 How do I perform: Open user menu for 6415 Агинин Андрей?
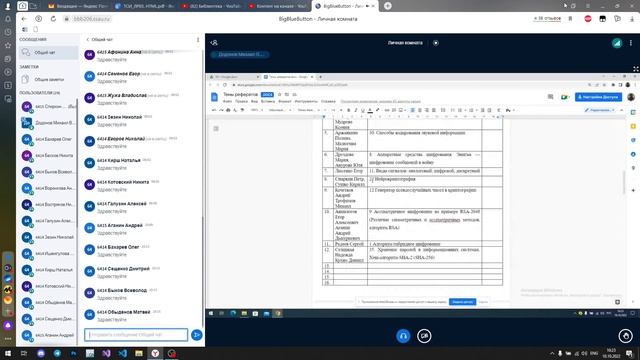pos(48,335)
